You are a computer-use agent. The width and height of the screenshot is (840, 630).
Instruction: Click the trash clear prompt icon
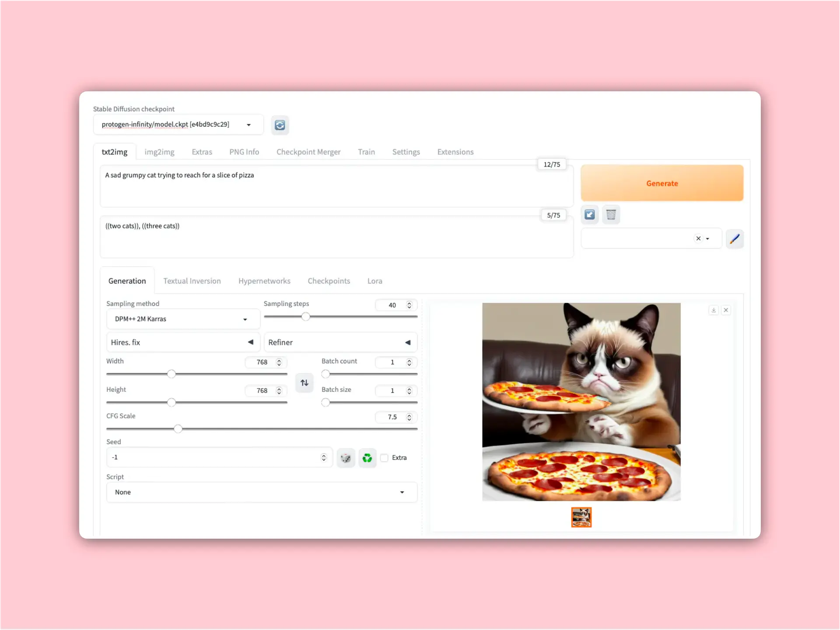[x=611, y=215]
